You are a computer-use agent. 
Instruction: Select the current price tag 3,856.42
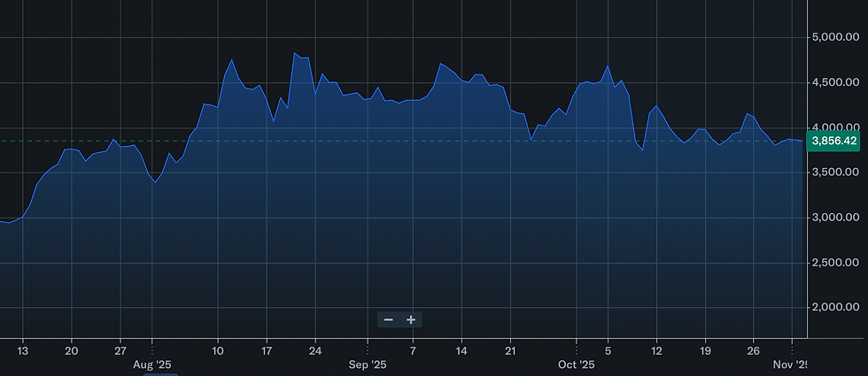[833, 141]
